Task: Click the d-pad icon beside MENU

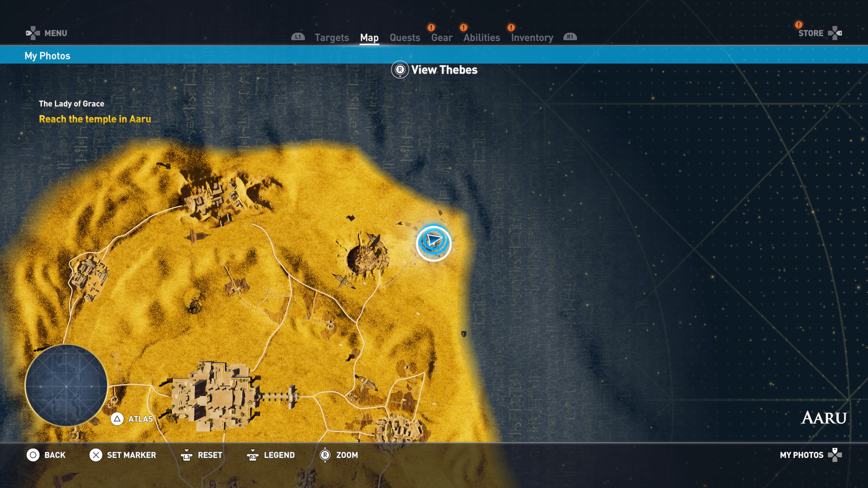Action: tap(33, 33)
